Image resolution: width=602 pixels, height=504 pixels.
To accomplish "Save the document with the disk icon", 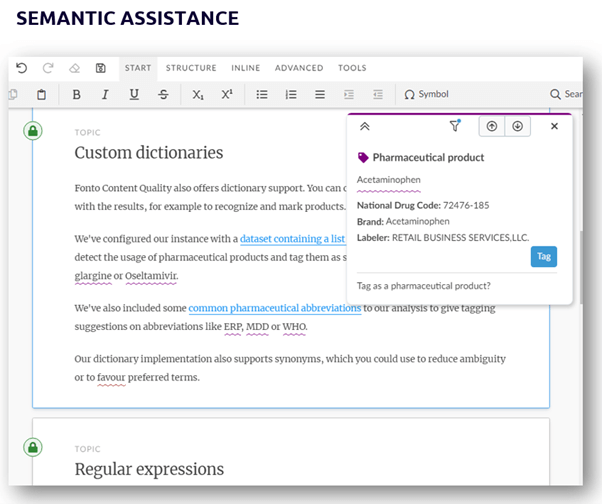I will click(x=101, y=68).
